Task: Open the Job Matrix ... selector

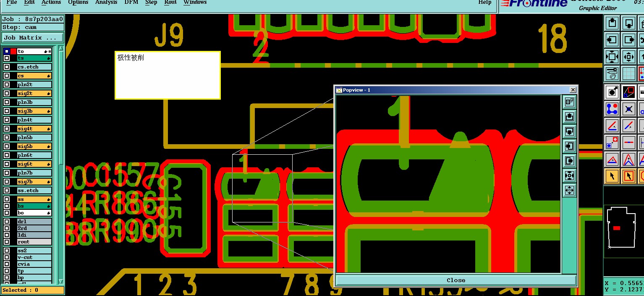Action: coord(33,38)
